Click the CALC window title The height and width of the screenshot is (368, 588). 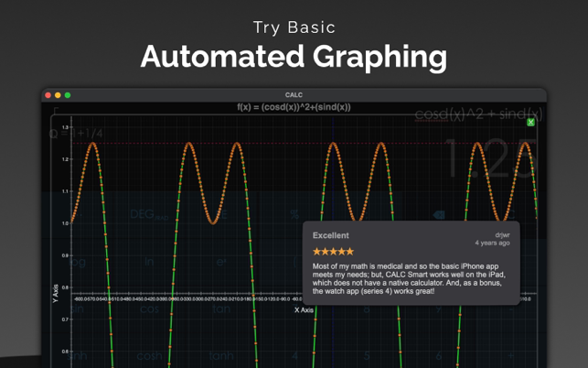tap(294, 95)
